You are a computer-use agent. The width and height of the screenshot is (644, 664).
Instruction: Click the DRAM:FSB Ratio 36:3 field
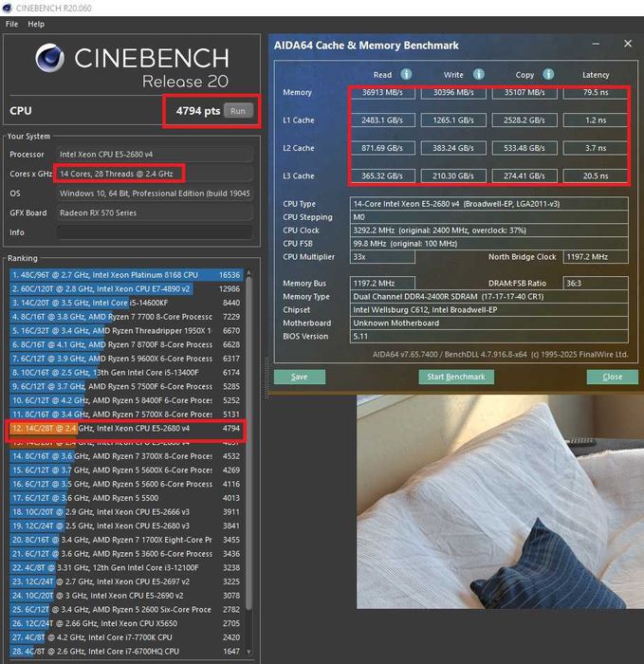[596, 284]
